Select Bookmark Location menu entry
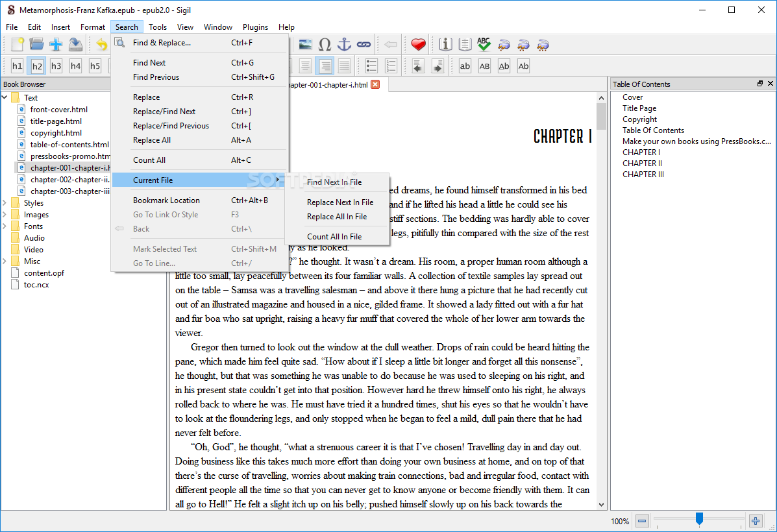 (x=200, y=200)
